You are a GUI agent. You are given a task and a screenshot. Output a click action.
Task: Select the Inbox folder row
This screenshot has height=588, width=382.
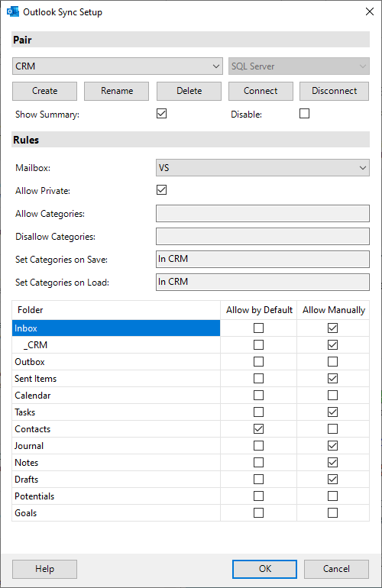point(116,328)
